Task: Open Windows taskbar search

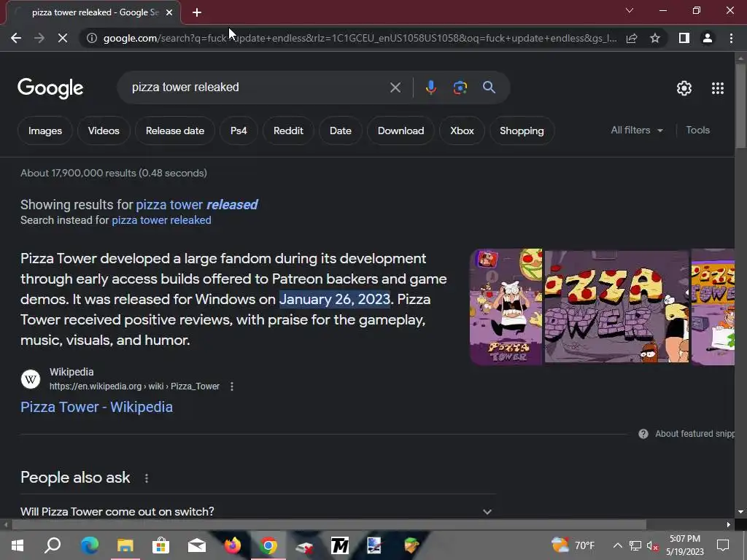Action: (x=53, y=545)
